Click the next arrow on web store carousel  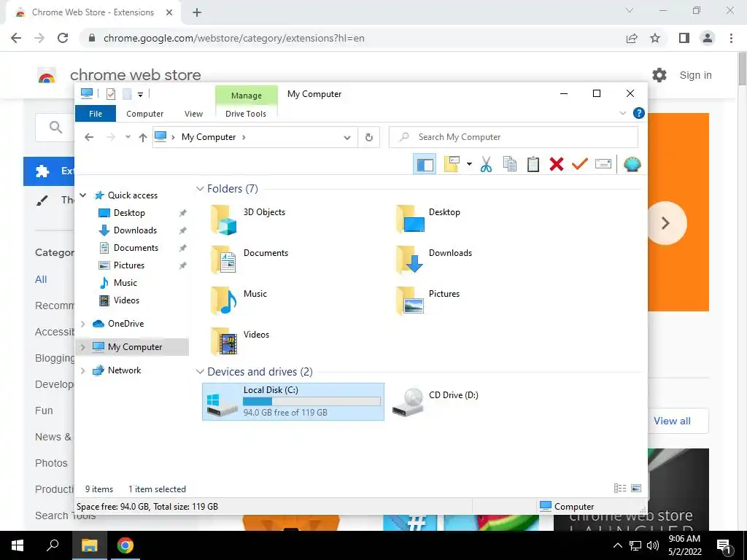(665, 223)
